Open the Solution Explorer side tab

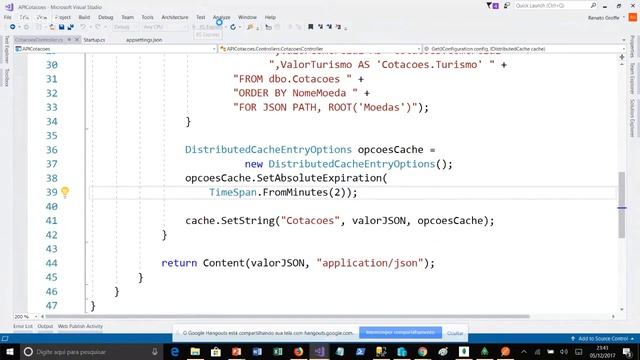[x=632, y=118]
